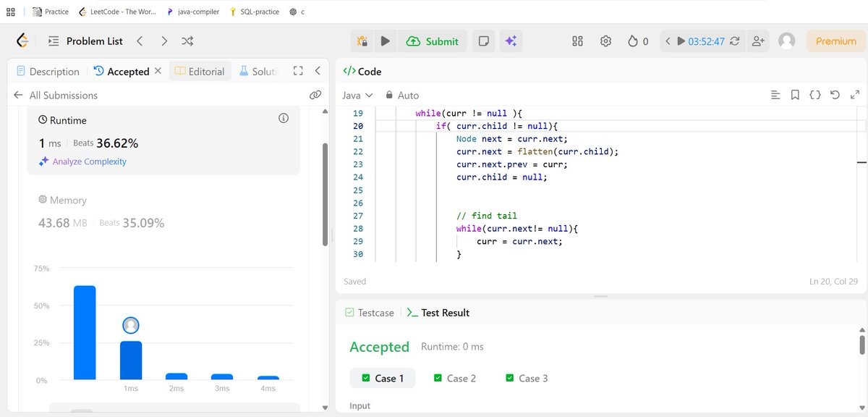
Task: Toggle the Auto lock setting
Action: [402, 95]
